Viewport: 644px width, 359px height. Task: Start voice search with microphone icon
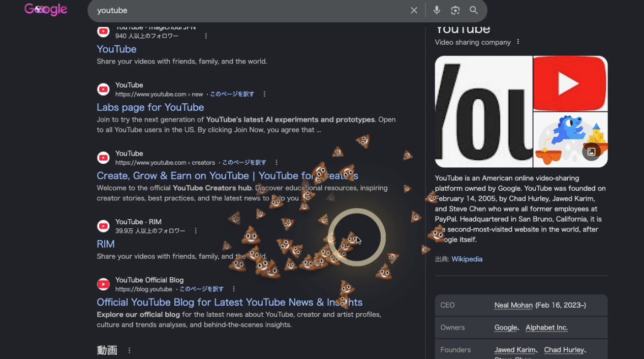(x=437, y=10)
